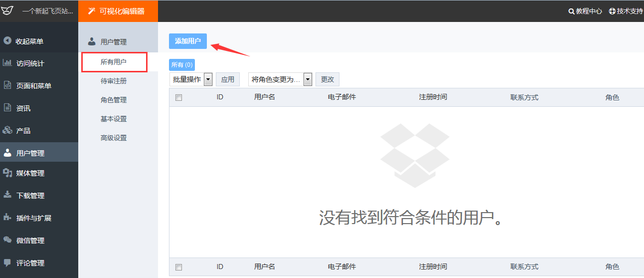Click the top 角色 column header

[613, 97]
